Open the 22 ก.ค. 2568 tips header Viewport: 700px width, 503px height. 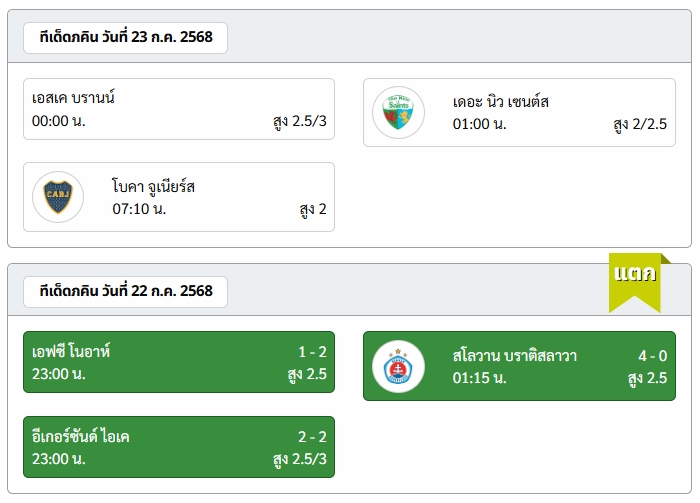coord(125,291)
